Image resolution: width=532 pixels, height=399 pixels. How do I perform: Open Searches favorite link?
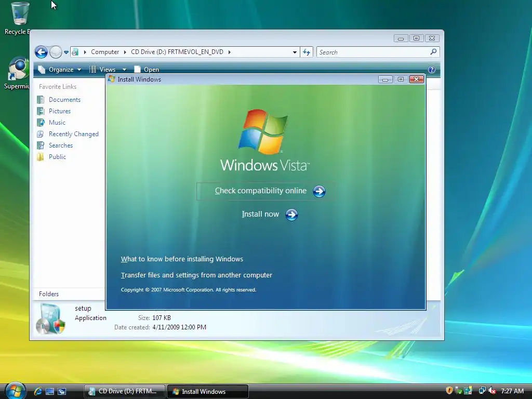coord(61,145)
